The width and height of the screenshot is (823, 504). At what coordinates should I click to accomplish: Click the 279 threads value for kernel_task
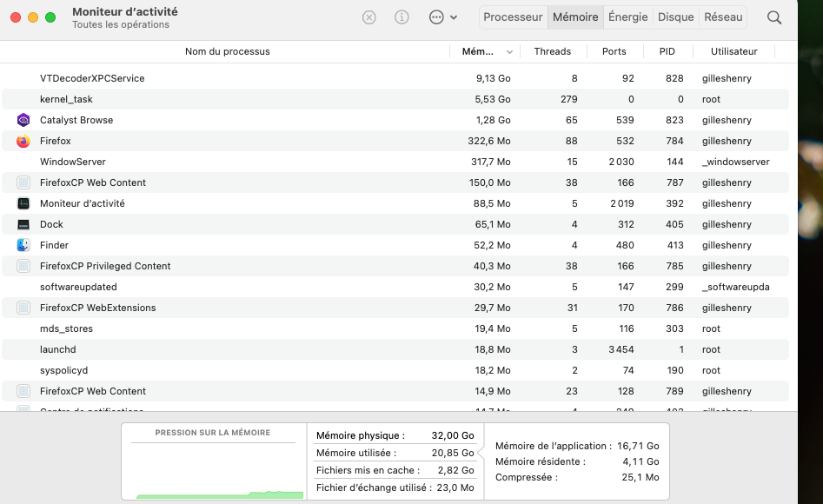(569, 99)
